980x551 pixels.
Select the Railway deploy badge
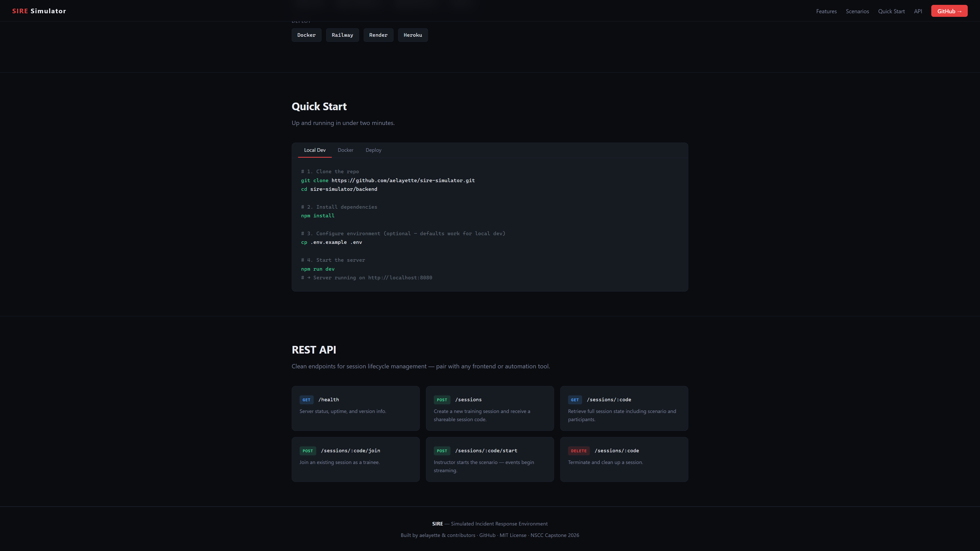click(x=342, y=35)
